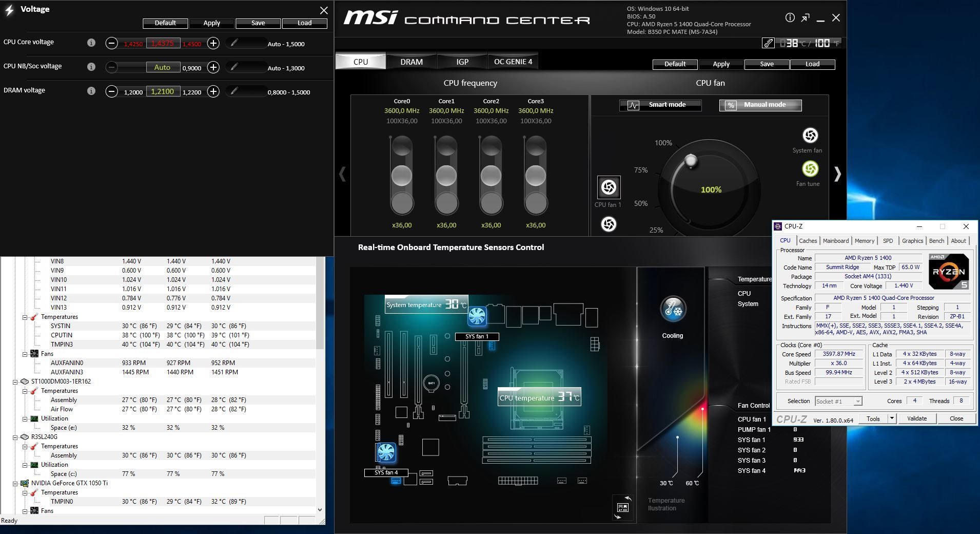Click Default button in Voltage panel

[165, 23]
